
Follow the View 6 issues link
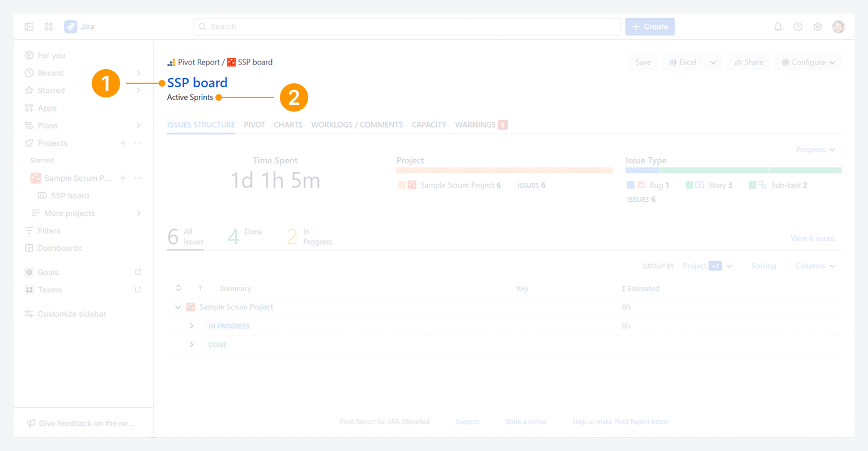812,239
